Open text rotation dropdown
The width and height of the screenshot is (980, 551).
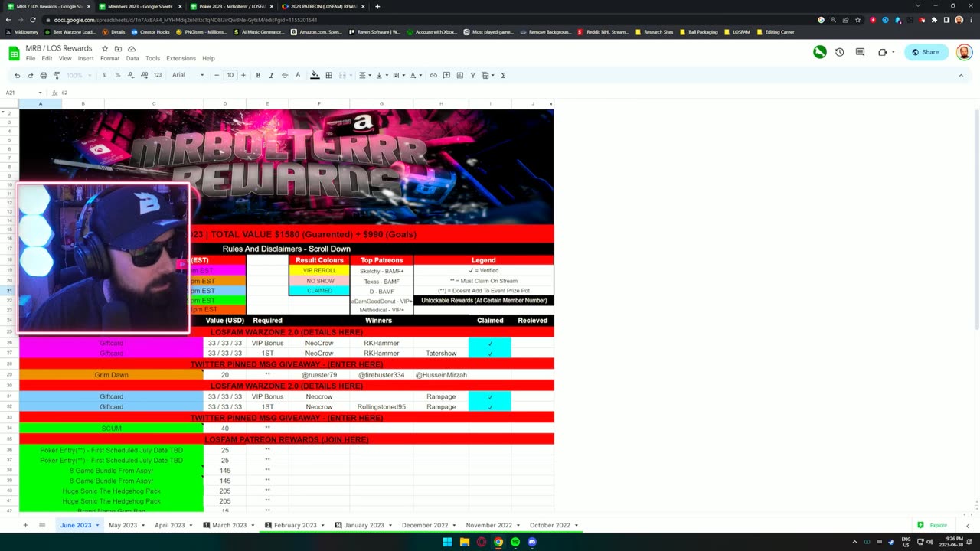[416, 75]
